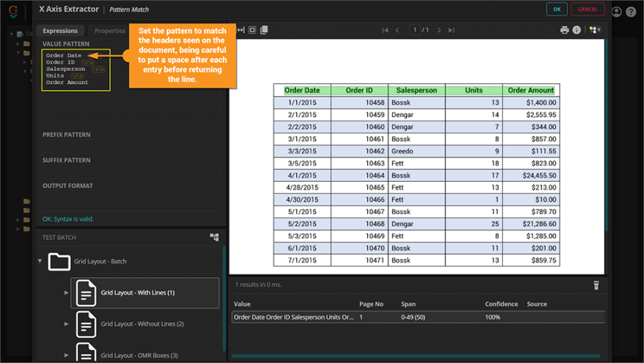Click the copy pages icon in viewer toolbar
The width and height of the screenshot is (644, 363).
pos(264,30)
